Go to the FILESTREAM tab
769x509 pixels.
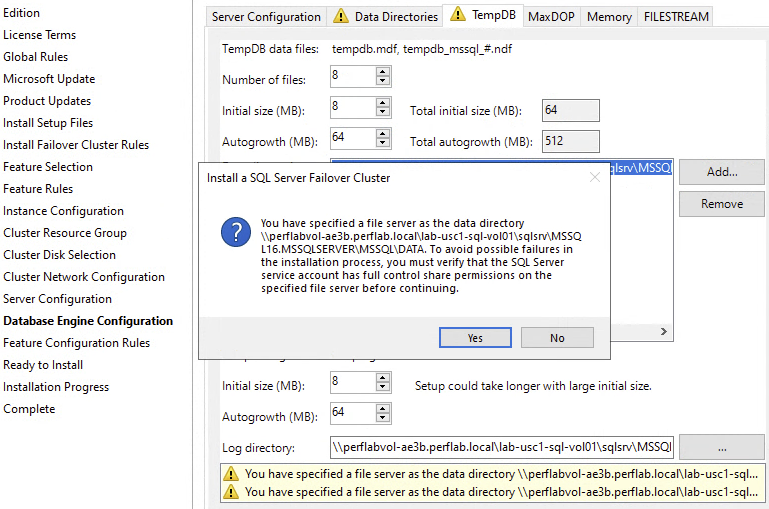[x=676, y=17]
